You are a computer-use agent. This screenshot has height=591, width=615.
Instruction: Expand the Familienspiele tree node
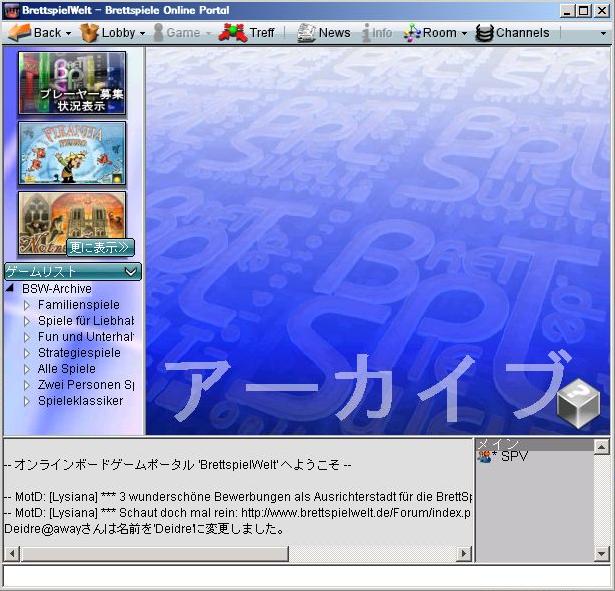click(x=27, y=305)
